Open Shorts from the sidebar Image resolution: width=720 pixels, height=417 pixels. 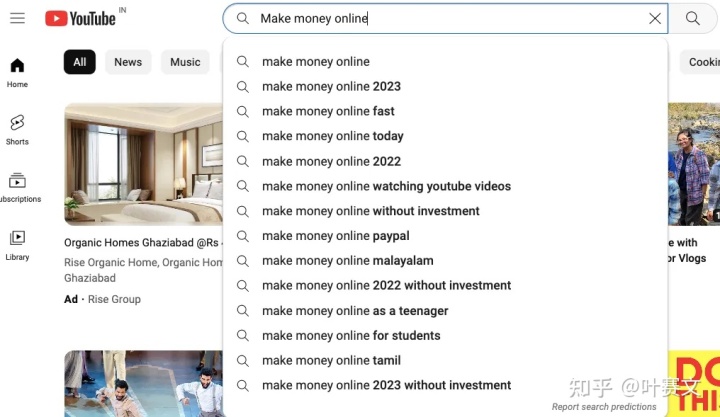17,129
